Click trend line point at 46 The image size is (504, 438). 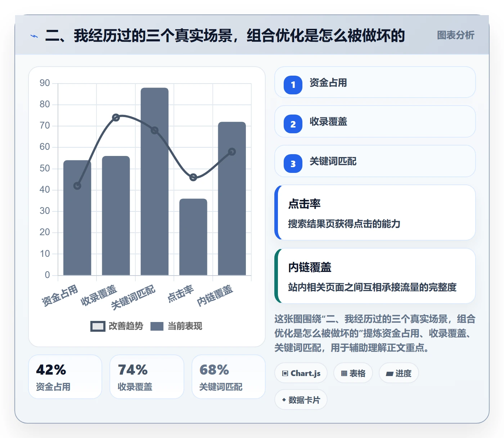point(193,177)
